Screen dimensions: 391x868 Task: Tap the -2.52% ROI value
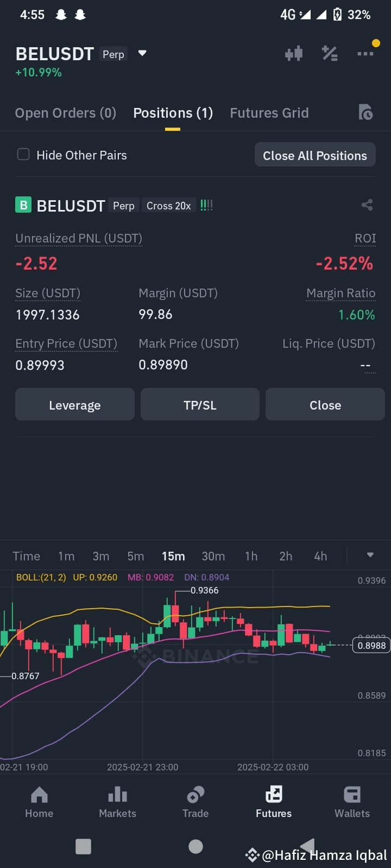[344, 264]
